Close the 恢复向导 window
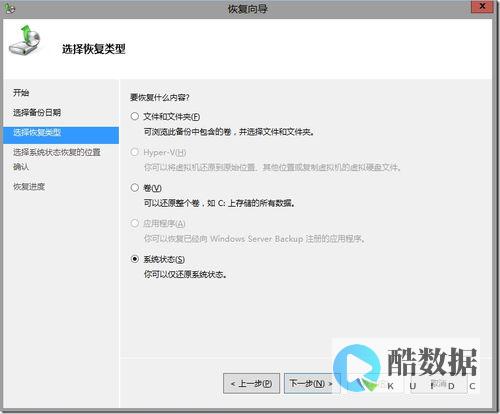 (482, 7)
